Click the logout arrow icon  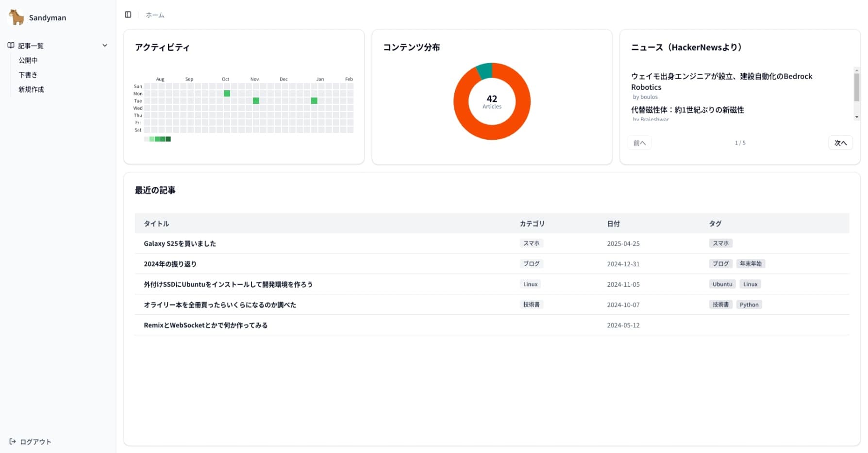(x=13, y=441)
